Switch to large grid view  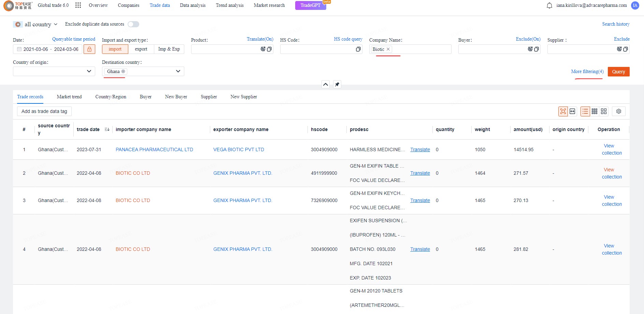[604, 111]
